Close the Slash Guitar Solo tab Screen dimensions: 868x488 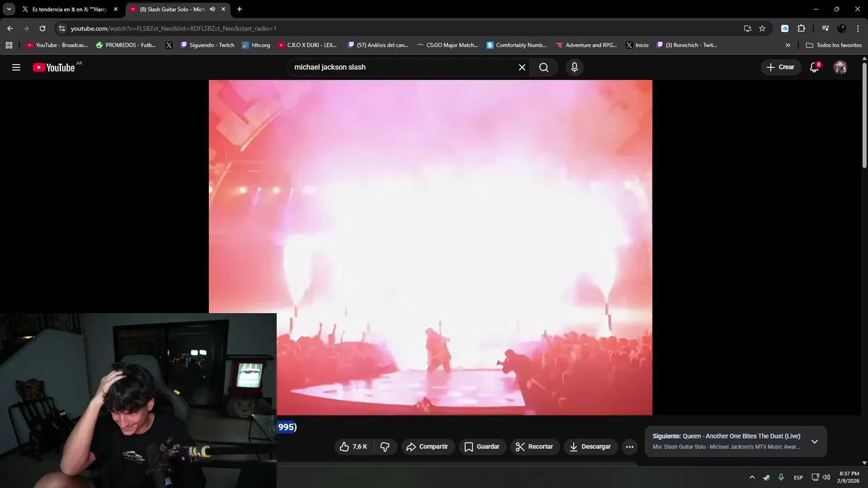223,9
